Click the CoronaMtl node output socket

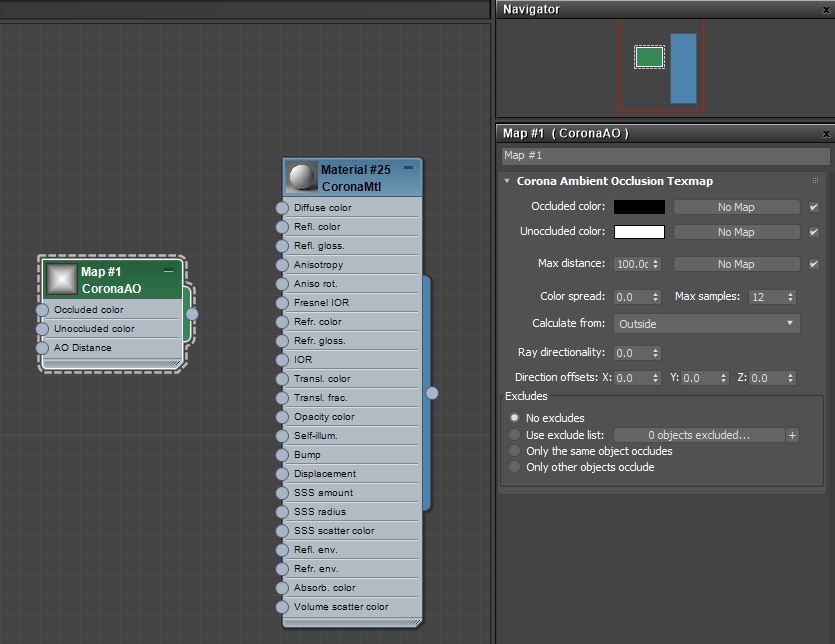click(432, 393)
